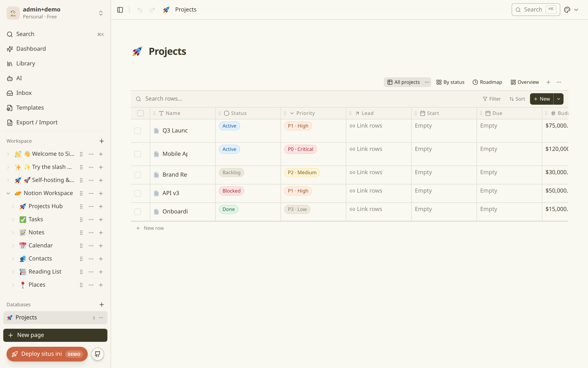Expand the Welcome page tree item
This screenshot has height=368, width=588.
pos(8,154)
